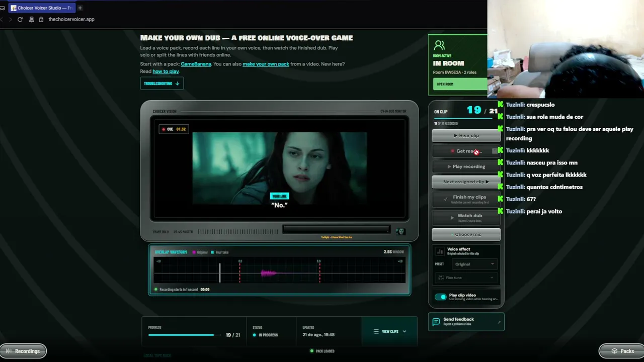Open the make your own pack link
This screenshot has height=362, width=644.
[x=266, y=64]
